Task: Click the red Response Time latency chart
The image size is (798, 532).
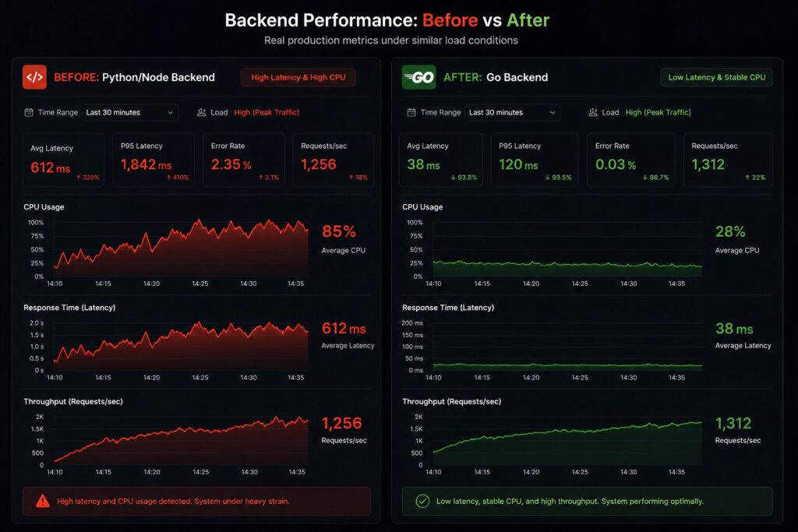Action: point(181,346)
